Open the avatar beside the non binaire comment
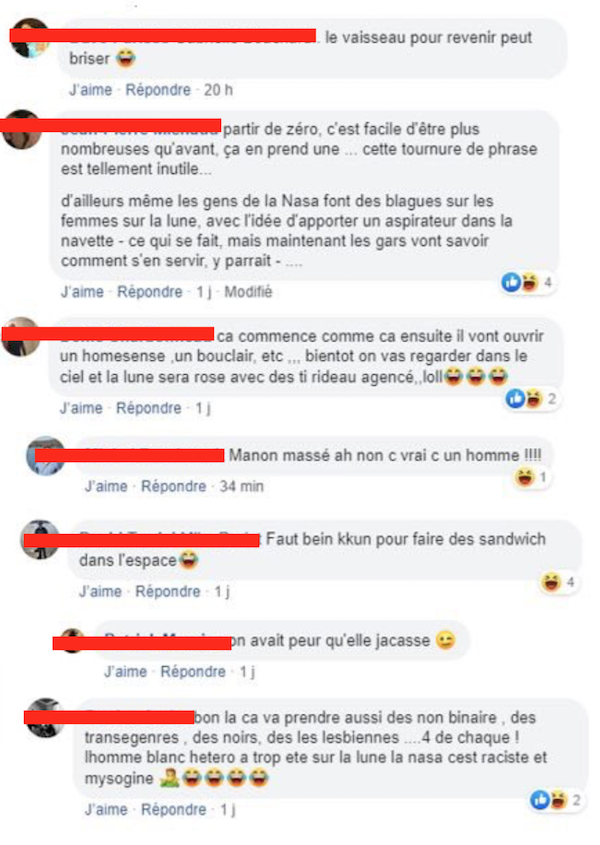The width and height of the screenshot is (600, 845). (x=46, y=718)
